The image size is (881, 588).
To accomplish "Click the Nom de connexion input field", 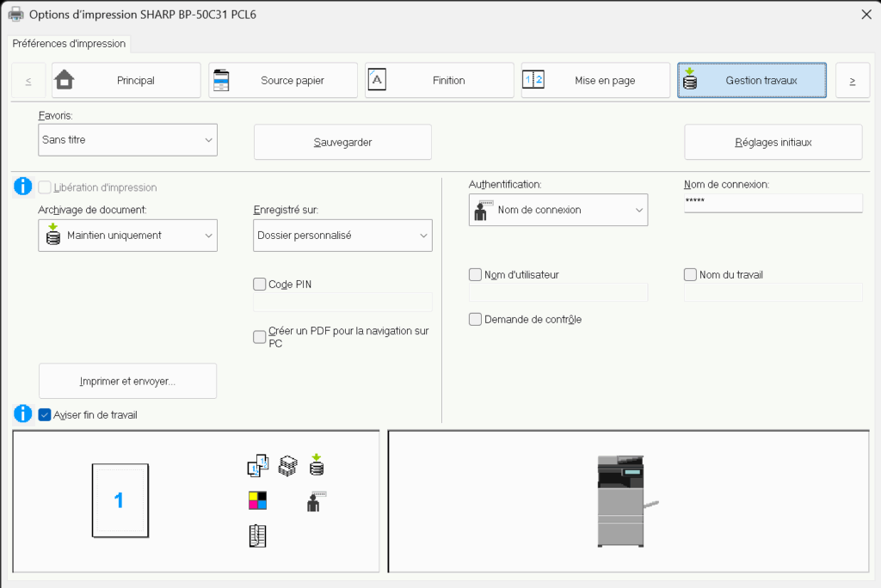I will [x=773, y=202].
